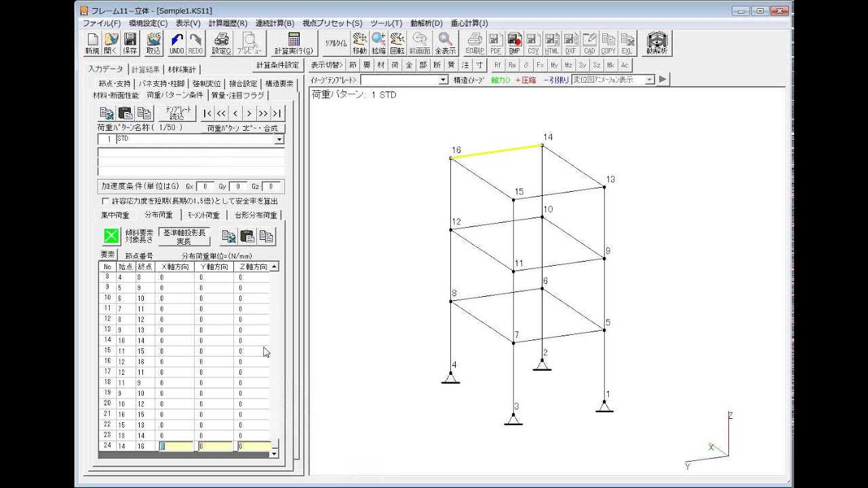Viewport: 868px width, 488px height.
Task: Export to BMP using the BMP icon
Action: coord(514,43)
